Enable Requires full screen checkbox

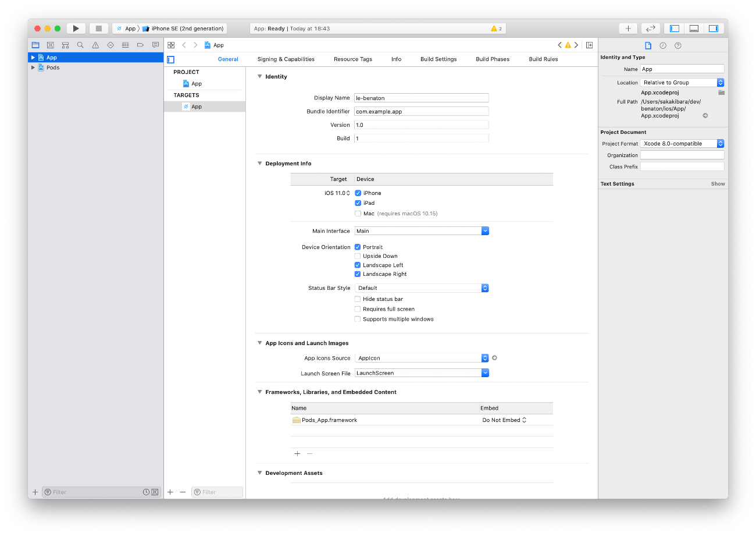coord(358,309)
